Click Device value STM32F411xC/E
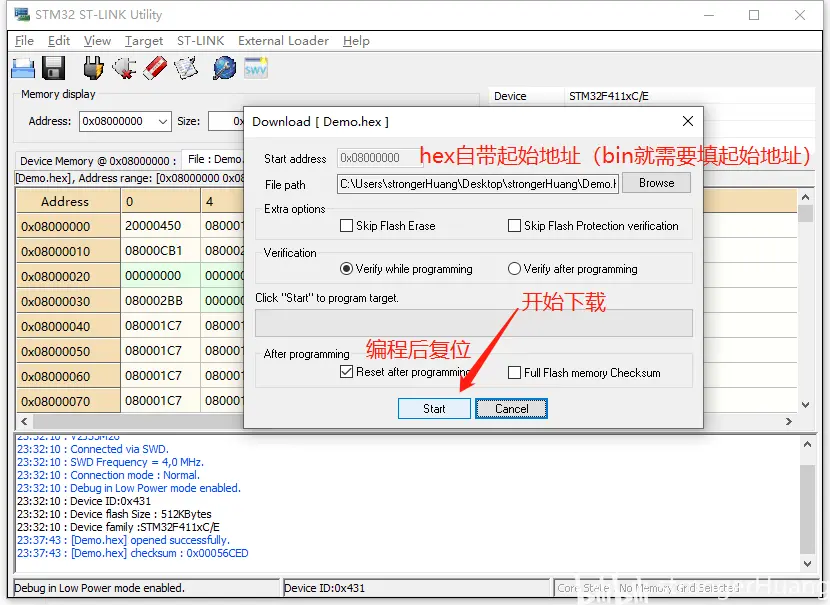 coord(609,96)
